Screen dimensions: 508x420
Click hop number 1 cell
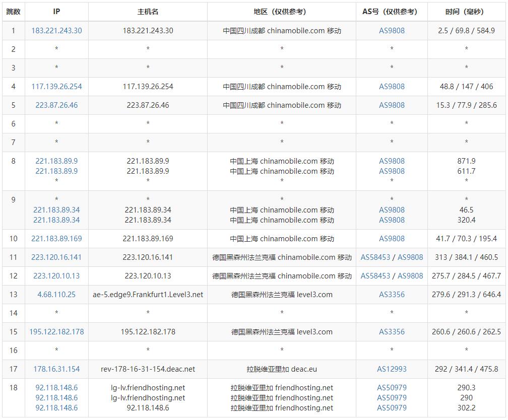point(13,31)
